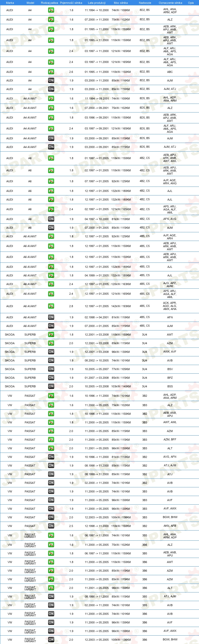This screenshot has width=199, height=644.
Task: Select the production years 10.2005 -> 05.2007
Action: [x=97, y=369]
